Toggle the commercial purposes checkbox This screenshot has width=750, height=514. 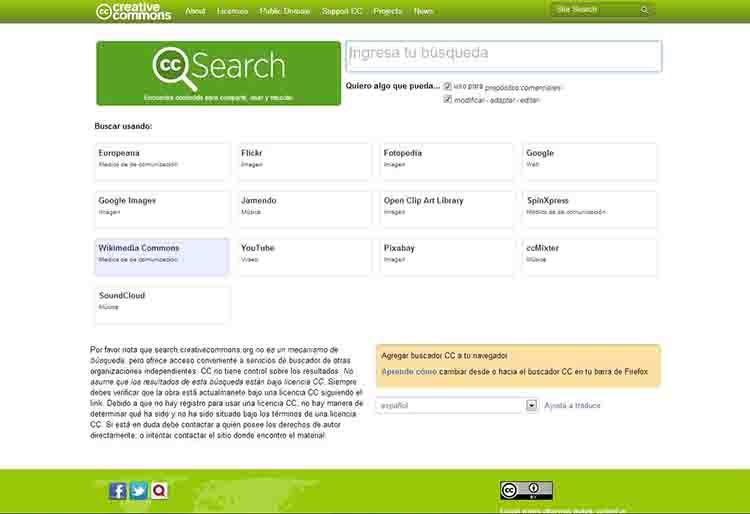pyautogui.click(x=447, y=86)
